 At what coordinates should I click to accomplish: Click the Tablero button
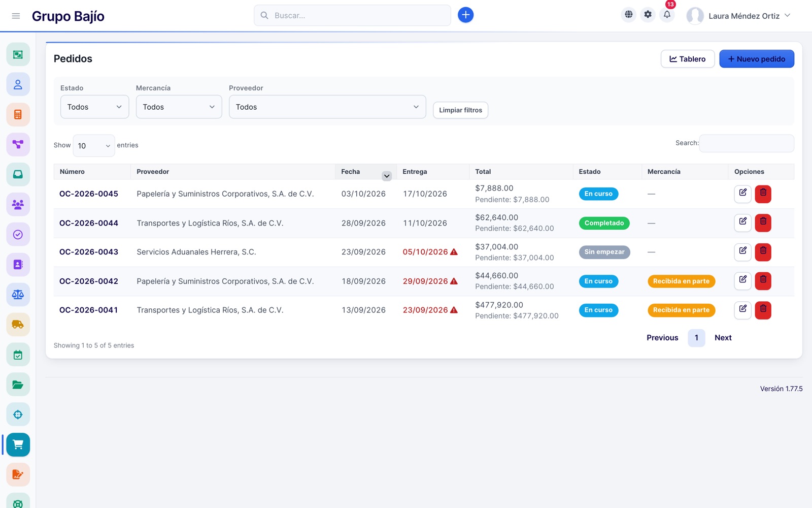point(688,59)
